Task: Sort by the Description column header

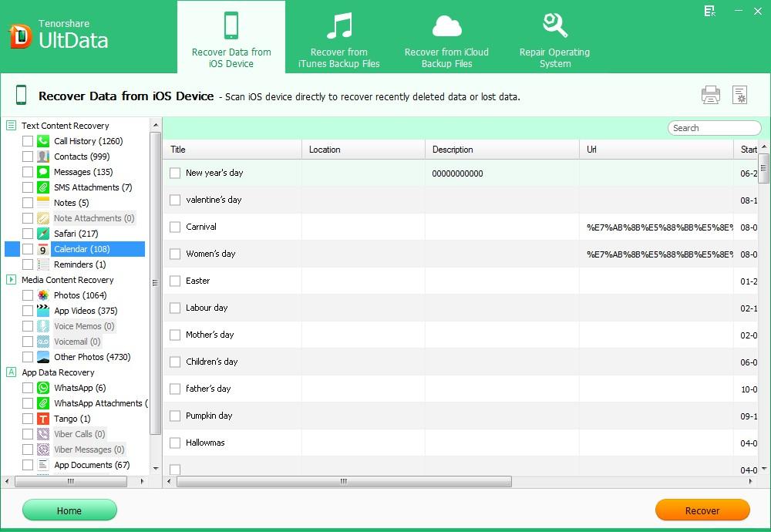Action: (x=502, y=150)
